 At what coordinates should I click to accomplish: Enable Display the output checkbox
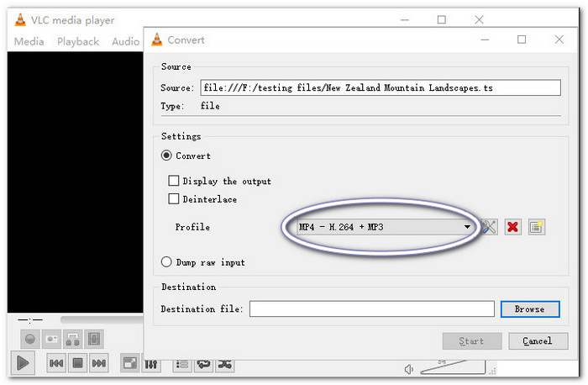[x=173, y=181]
